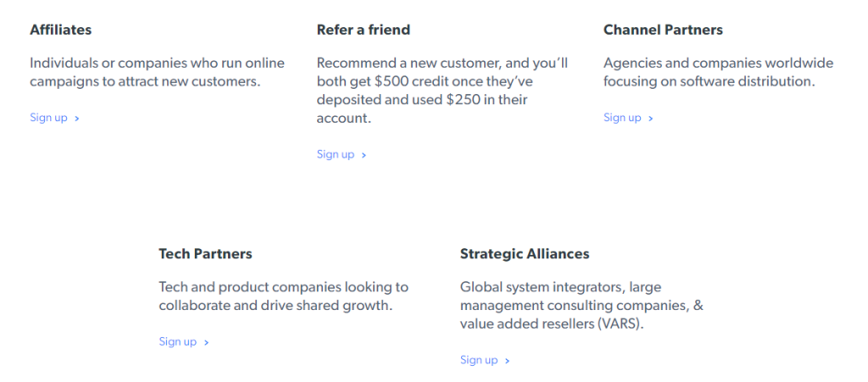Click the Channel Partners heading
868x382 pixels.
(663, 30)
